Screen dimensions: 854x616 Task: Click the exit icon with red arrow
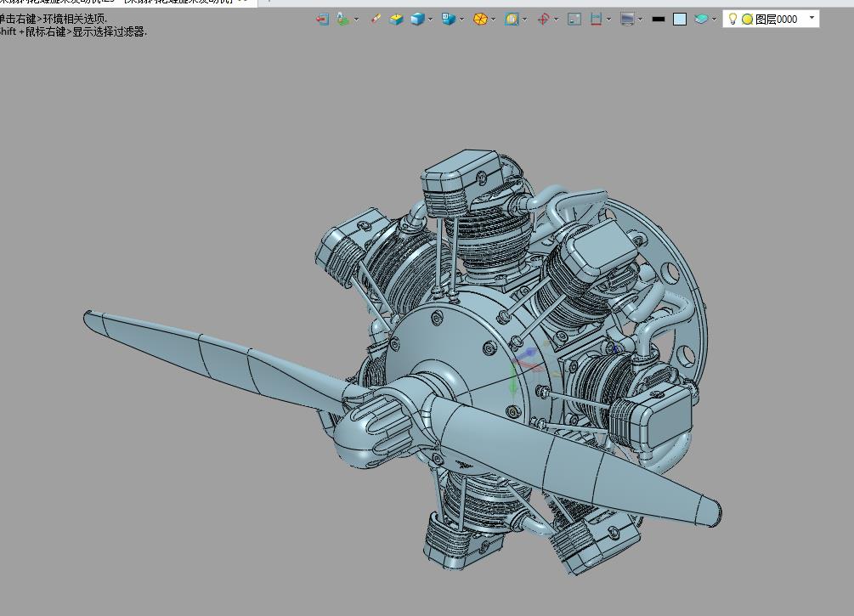(322, 20)
